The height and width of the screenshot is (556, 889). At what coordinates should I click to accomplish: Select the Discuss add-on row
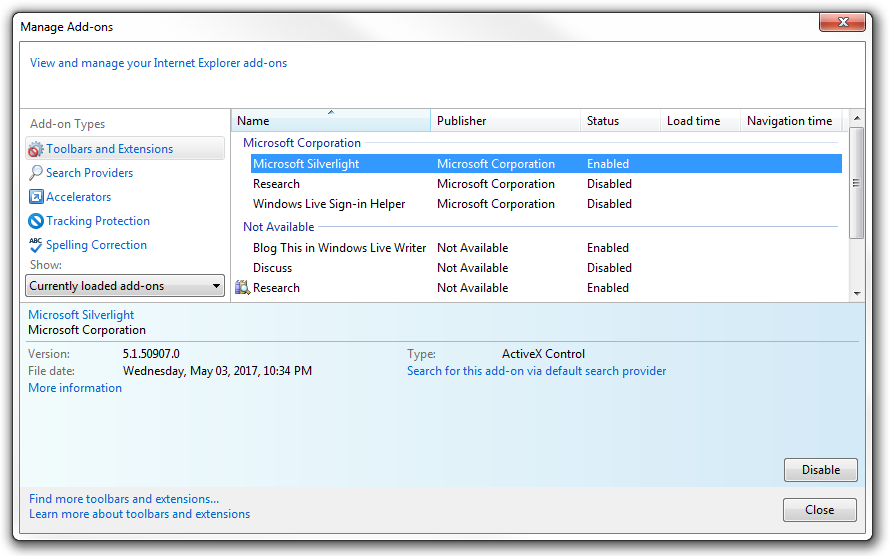pyautogui.click(x=546, y=268)
